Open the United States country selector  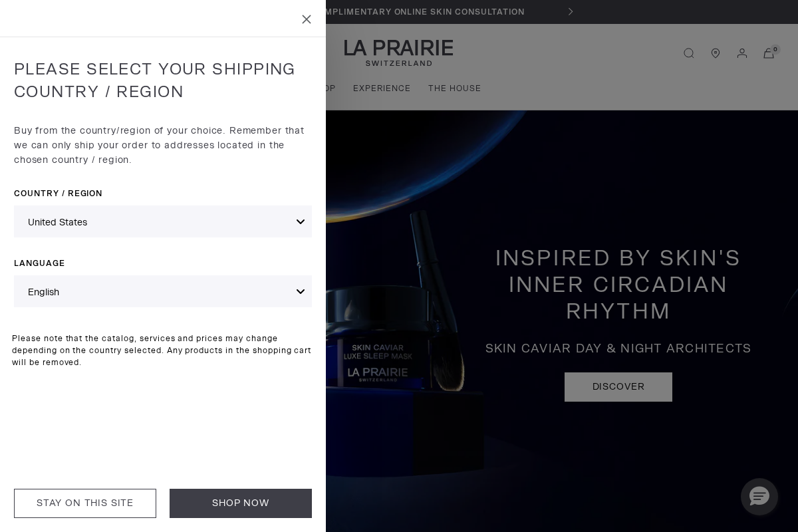pyautogui.click(x=163, y=221)
